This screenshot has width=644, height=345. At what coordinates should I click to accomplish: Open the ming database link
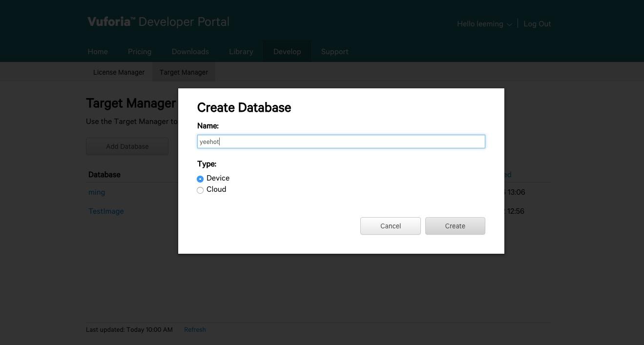coord(97,192)
